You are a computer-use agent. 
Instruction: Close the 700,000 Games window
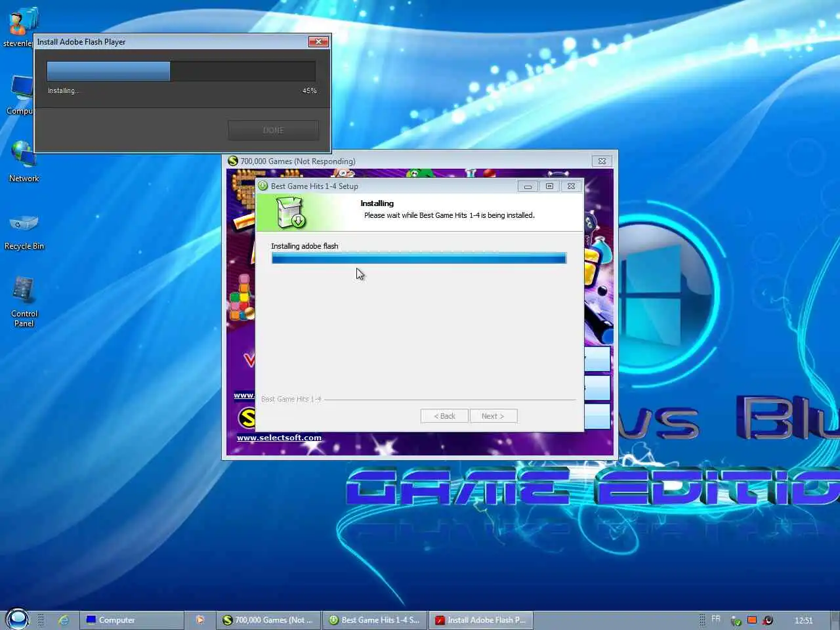(602, 161)
